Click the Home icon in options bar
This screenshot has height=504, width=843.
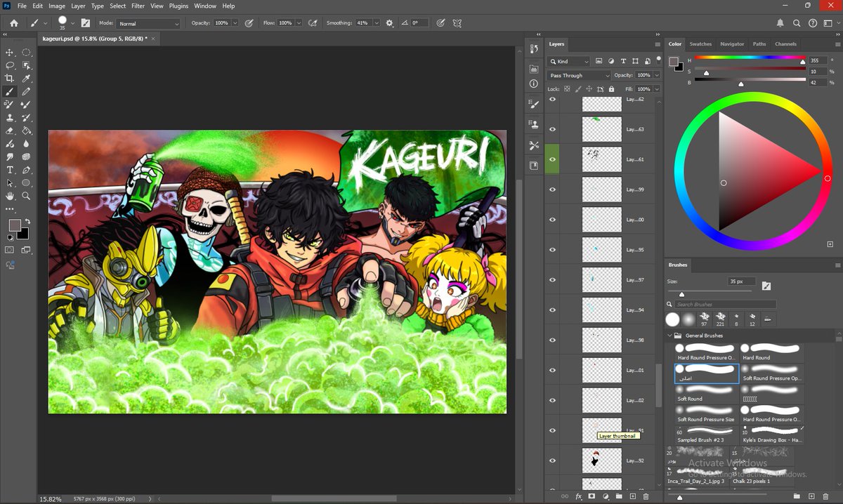(13, 23)
